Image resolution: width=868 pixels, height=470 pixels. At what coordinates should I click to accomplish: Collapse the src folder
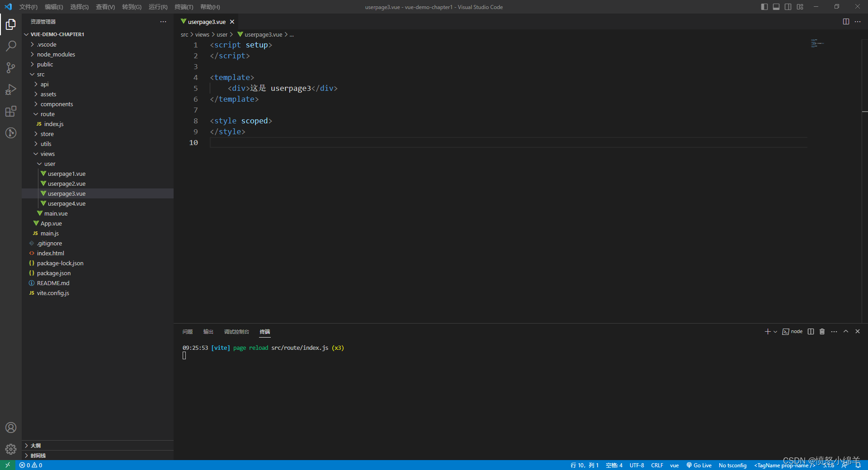pos(98,74)
